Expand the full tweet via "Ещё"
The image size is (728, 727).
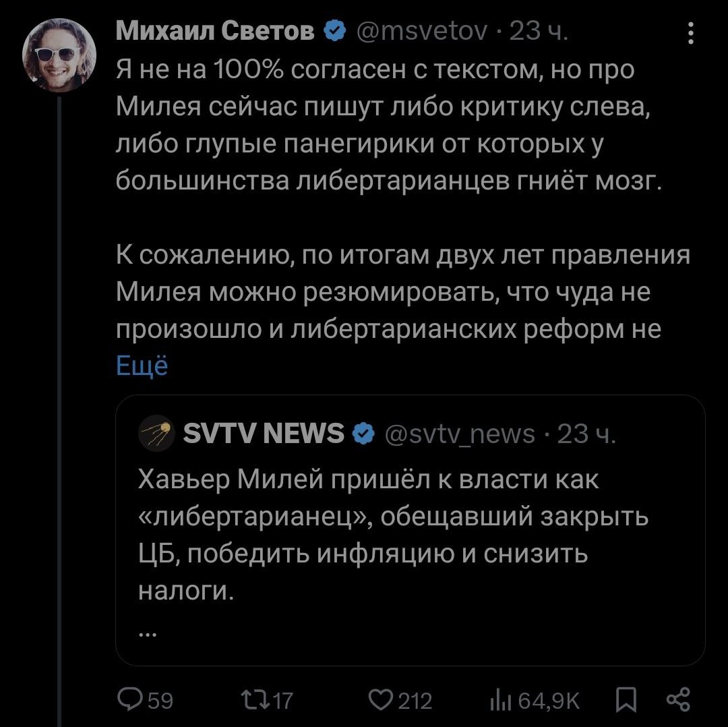click(142, 365)
